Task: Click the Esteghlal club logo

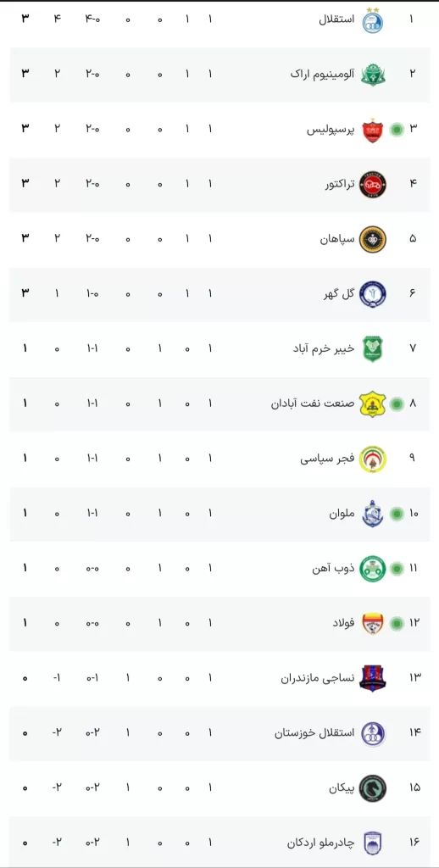Action: 373,20
